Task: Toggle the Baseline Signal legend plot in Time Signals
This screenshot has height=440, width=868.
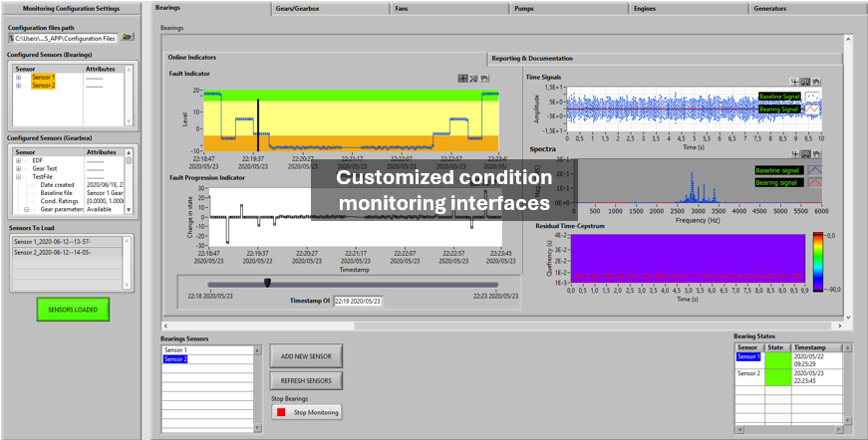Action: pyautogui.click(x=813, y=97)
